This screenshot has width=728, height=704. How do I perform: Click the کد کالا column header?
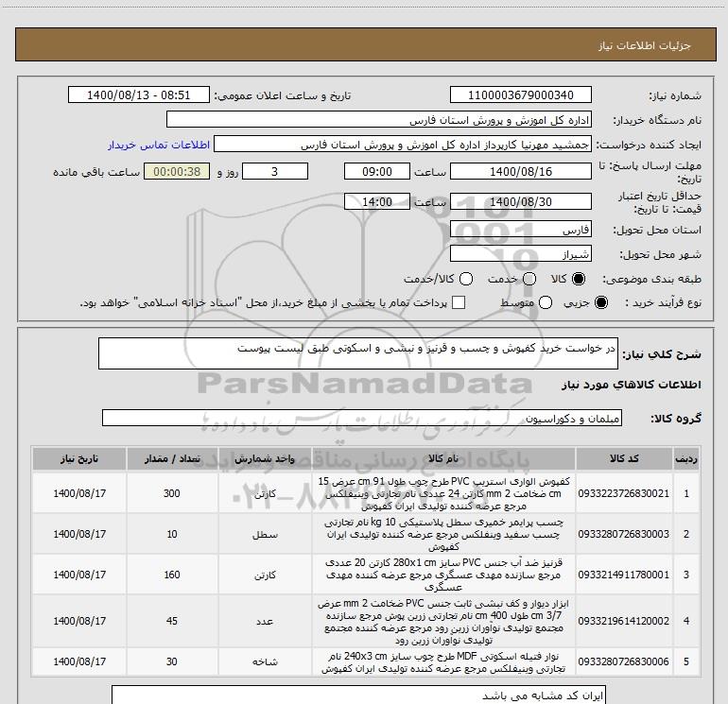point(624,459)
